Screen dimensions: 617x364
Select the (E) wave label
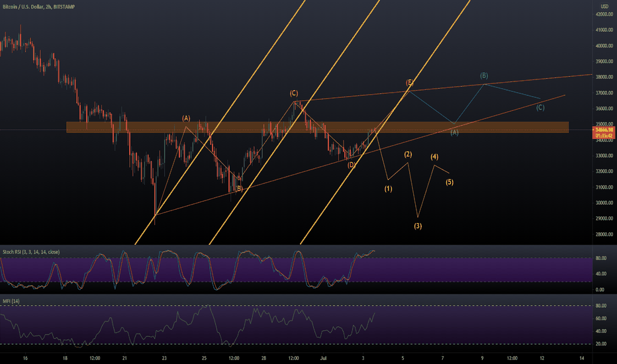410,82
